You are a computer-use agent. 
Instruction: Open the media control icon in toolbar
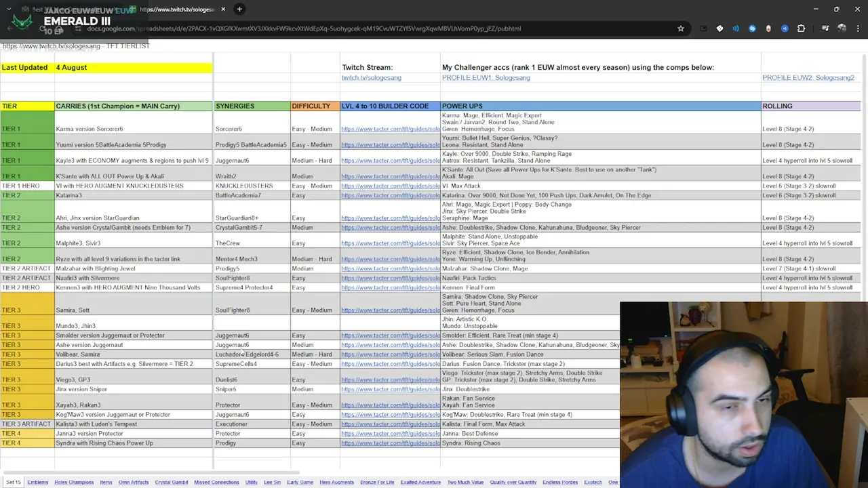coord(825,28)
